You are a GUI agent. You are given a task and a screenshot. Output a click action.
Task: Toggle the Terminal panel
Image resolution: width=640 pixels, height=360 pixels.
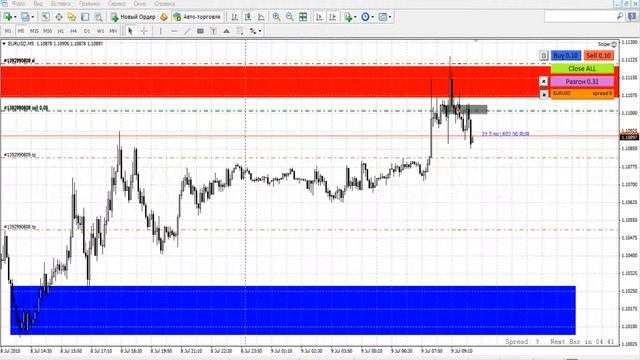point(85,17)
